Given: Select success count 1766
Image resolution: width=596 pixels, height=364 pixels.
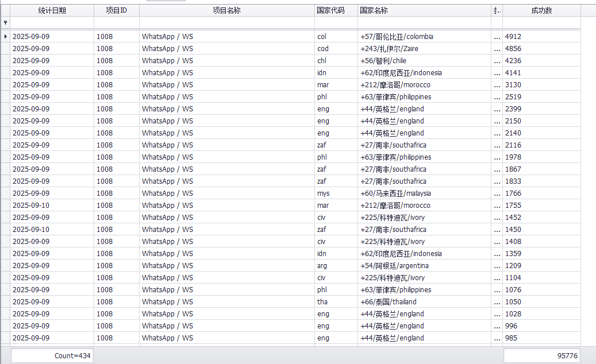Looking at the screenshot, I should [541, 193].
